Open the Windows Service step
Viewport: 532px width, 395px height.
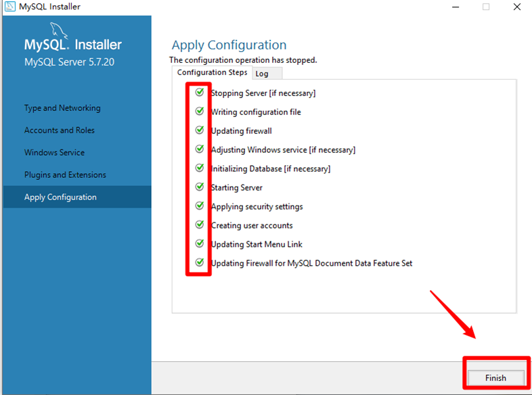[54, 153]
